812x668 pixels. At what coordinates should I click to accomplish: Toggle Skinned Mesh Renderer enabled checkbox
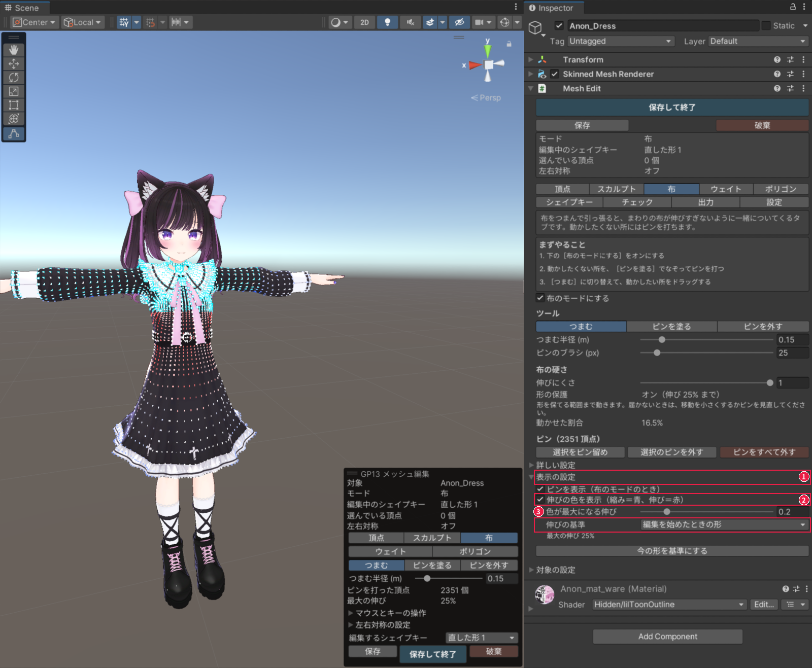(x=555, y=74)
